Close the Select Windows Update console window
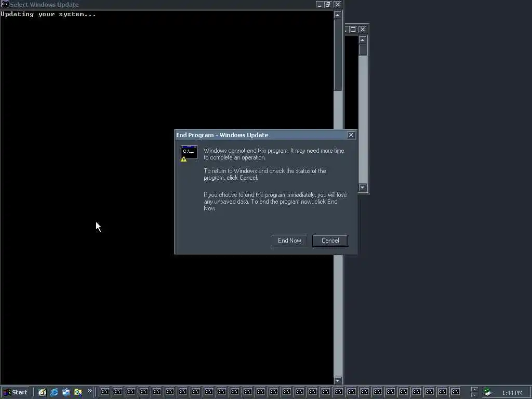The image size is (532, 399). pyautogui.click(x=338, y=5)
